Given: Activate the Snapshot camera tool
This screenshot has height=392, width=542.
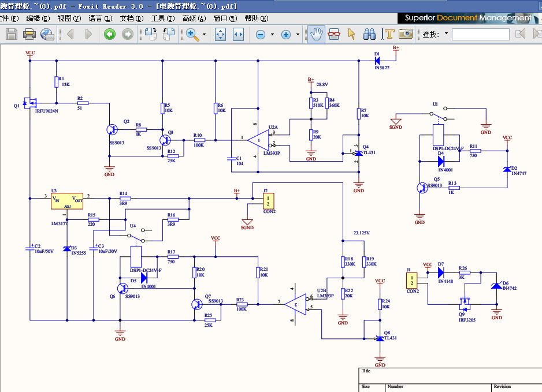Looking at the screenshot, I should point(406,34).
